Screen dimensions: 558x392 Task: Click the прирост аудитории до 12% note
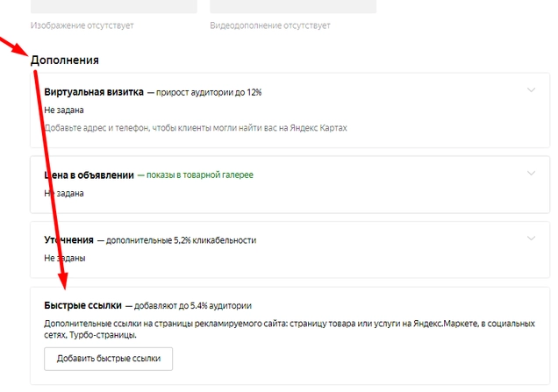point(209,92)
